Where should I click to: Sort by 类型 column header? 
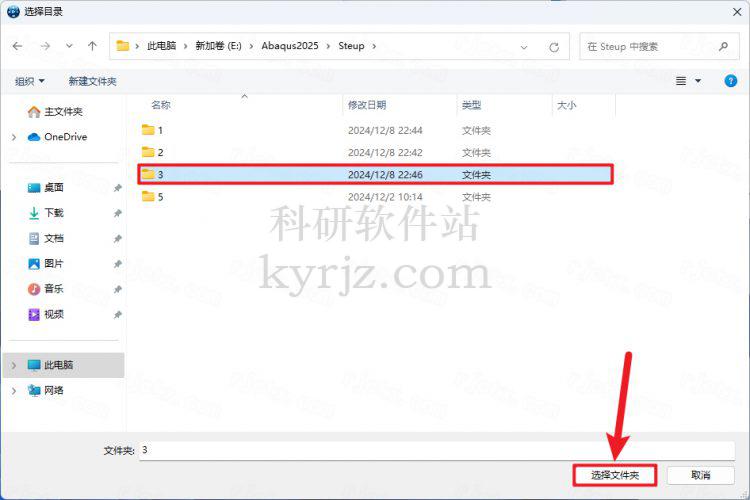click(472, 105)
